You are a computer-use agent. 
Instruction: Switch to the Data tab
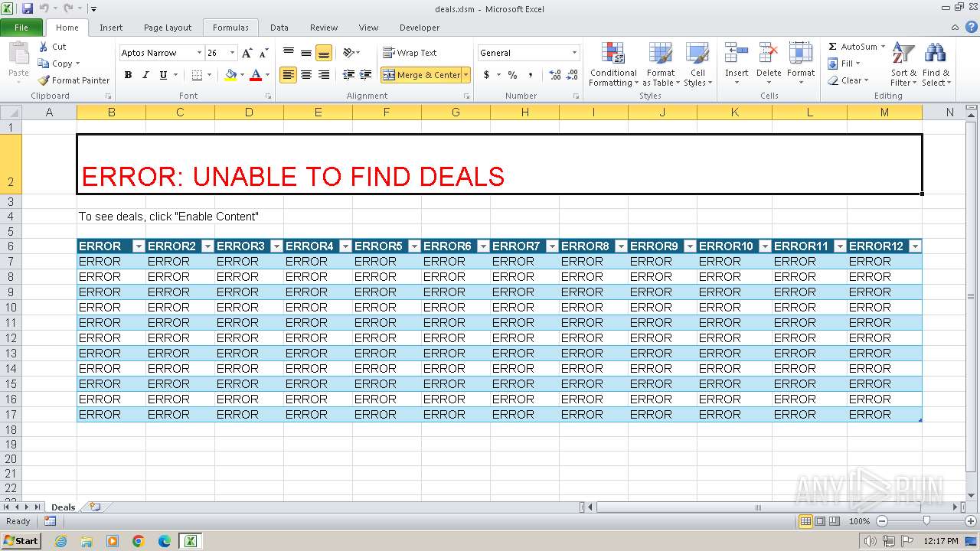(279, 28)
